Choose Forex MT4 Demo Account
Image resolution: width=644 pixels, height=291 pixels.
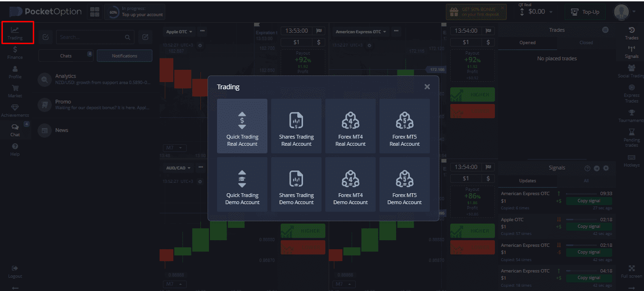click(350, 185)
